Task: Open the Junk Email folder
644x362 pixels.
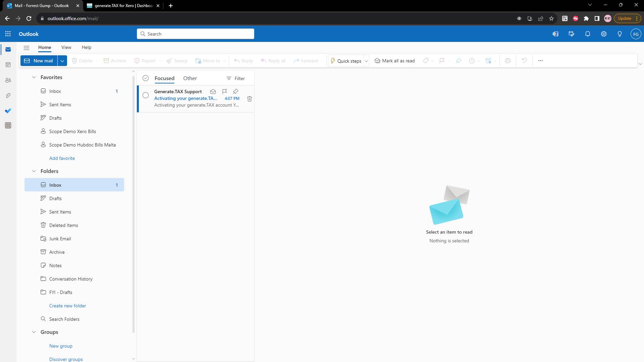Action: coord(74,239)
